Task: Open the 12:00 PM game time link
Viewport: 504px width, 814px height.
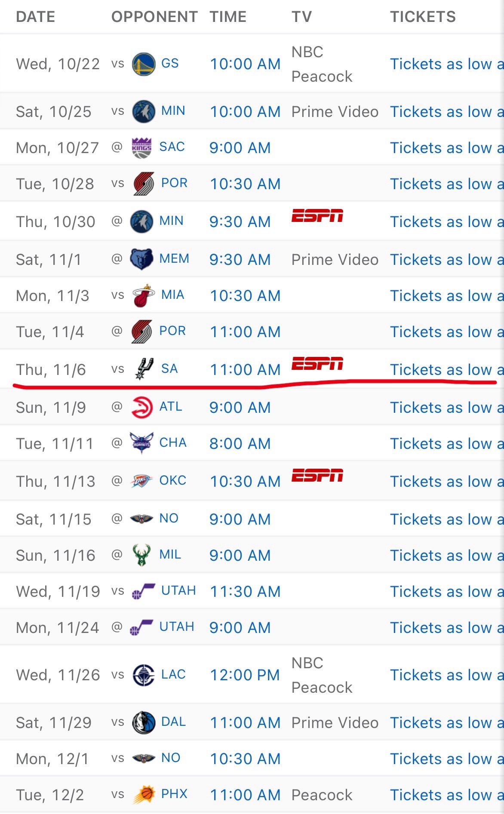Action: pyautogui.click(x=245, y=675)
